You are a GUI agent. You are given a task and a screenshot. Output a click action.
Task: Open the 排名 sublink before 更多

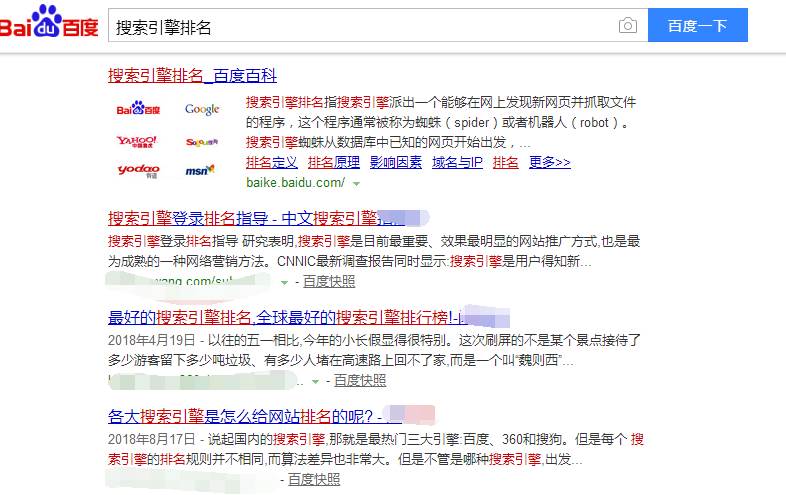tap(505, 162)
